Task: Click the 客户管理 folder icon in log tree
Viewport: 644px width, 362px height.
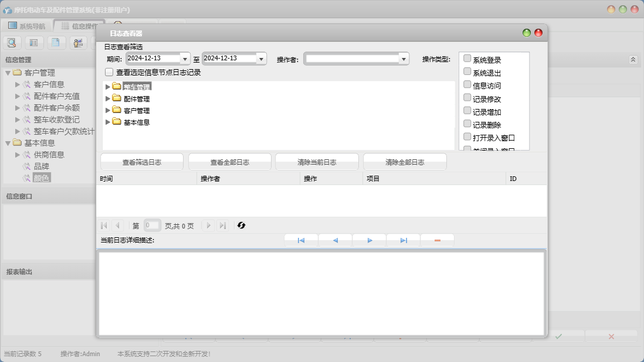Action: point(117,110)
